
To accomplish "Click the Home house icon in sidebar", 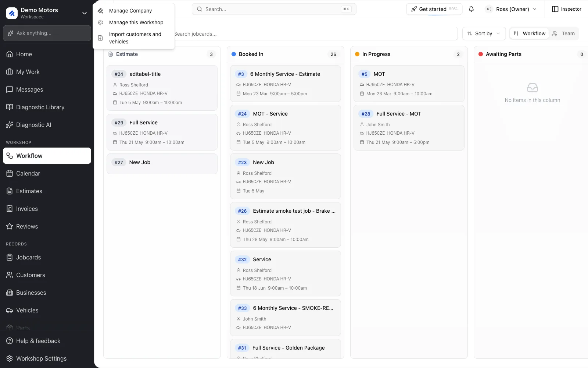I will (x=10, y=54).
